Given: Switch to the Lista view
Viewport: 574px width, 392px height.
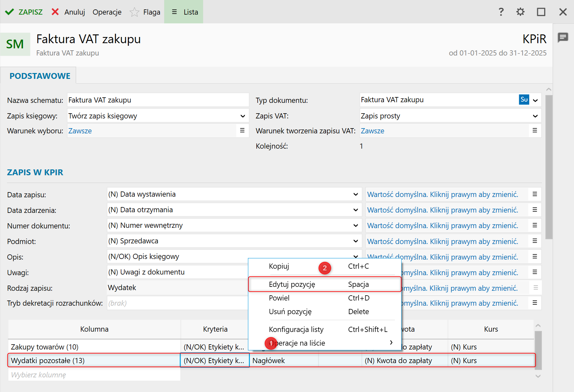Looking at the screenshot, I should click(x=184, y=12).
